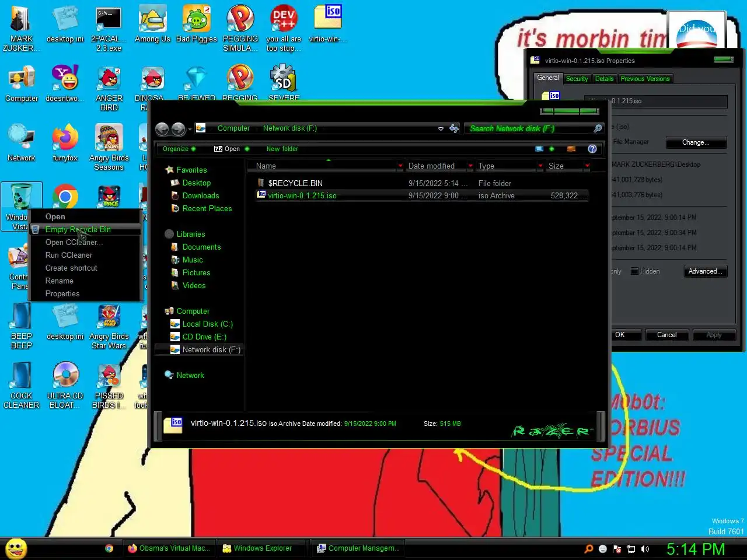Image resolution: width=747 pixels, height=560 pixels.
Task: Open the Date modified column filter dropdown
Action: 470,166
